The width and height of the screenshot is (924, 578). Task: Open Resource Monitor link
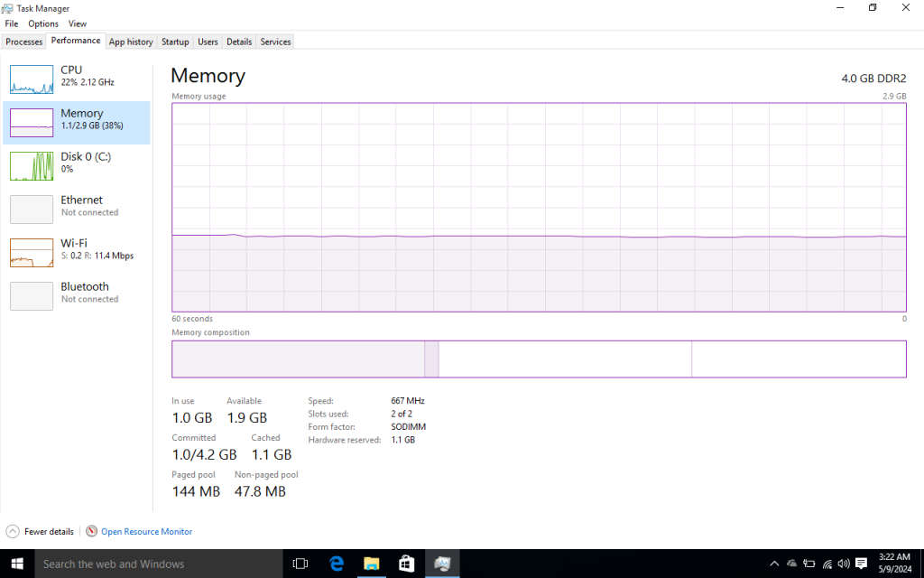point(146,531)
